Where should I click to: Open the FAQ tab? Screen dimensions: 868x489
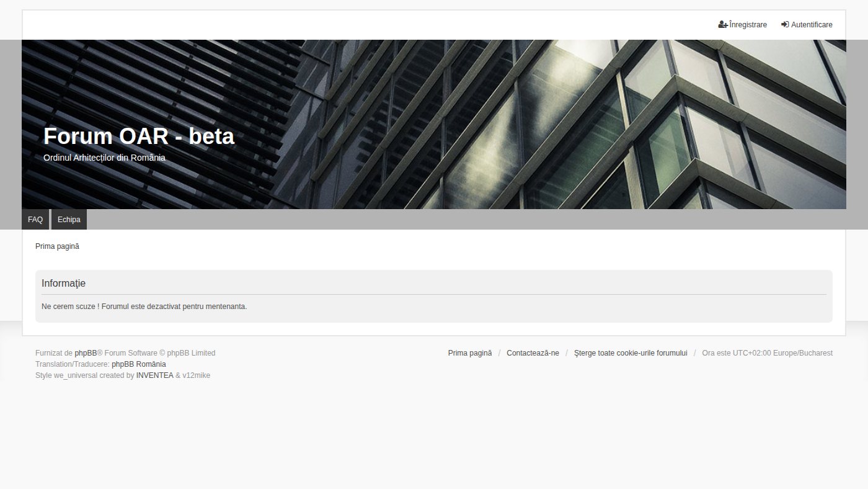(35, 220)
